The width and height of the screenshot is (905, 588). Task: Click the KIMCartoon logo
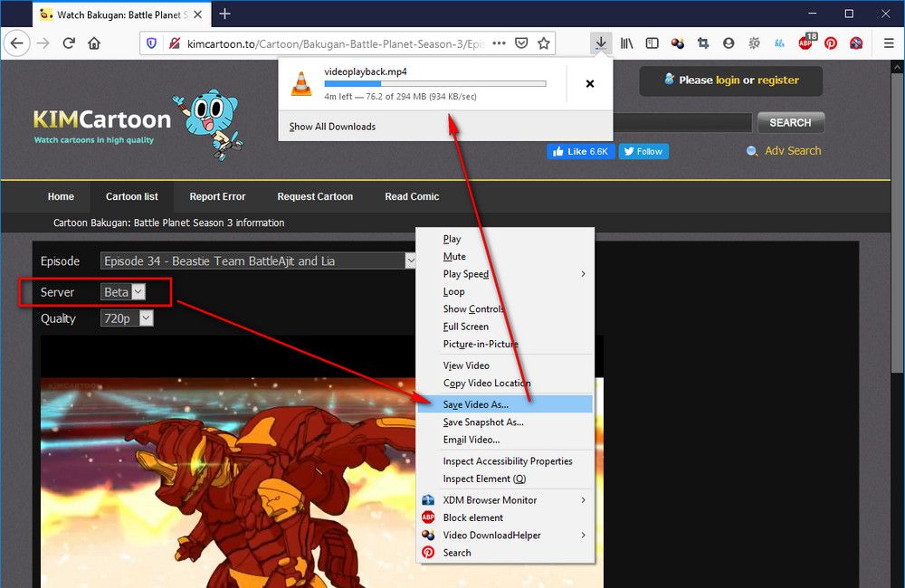pos(102,119)
